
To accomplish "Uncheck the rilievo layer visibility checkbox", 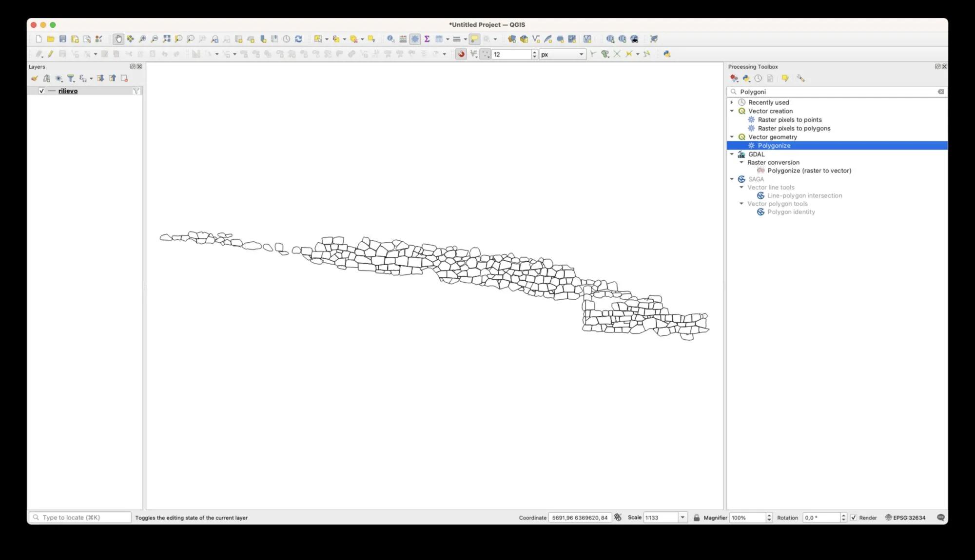I will click(42, 91).
